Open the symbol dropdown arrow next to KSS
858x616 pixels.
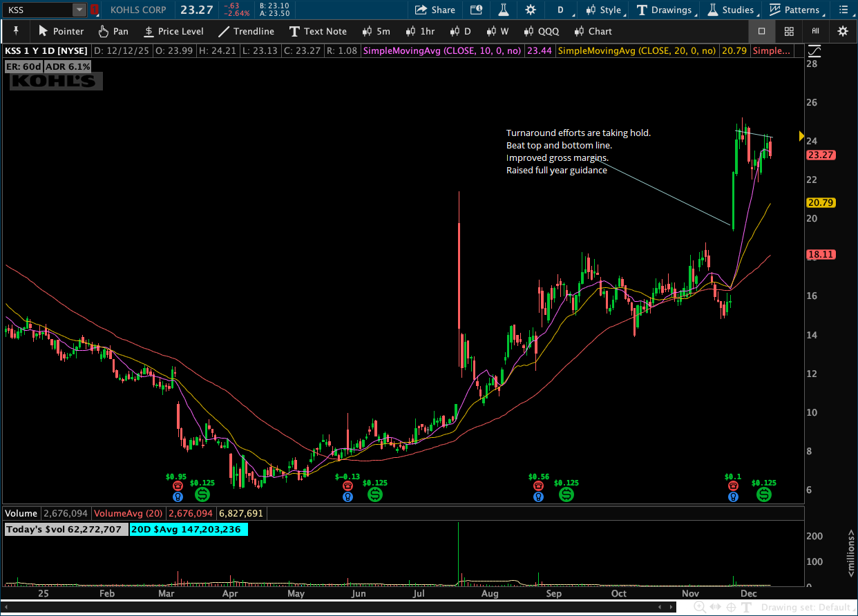[x=79, y=10]
